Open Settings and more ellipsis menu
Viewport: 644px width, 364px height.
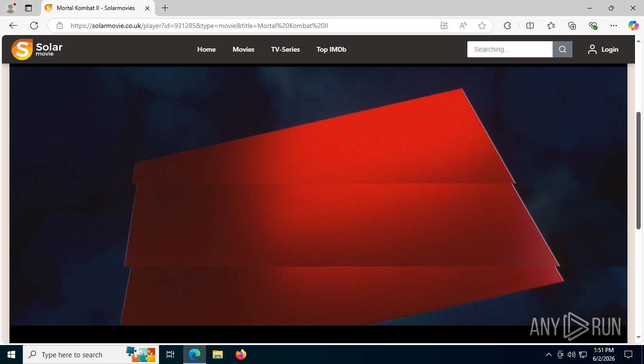tap(614, 26)
